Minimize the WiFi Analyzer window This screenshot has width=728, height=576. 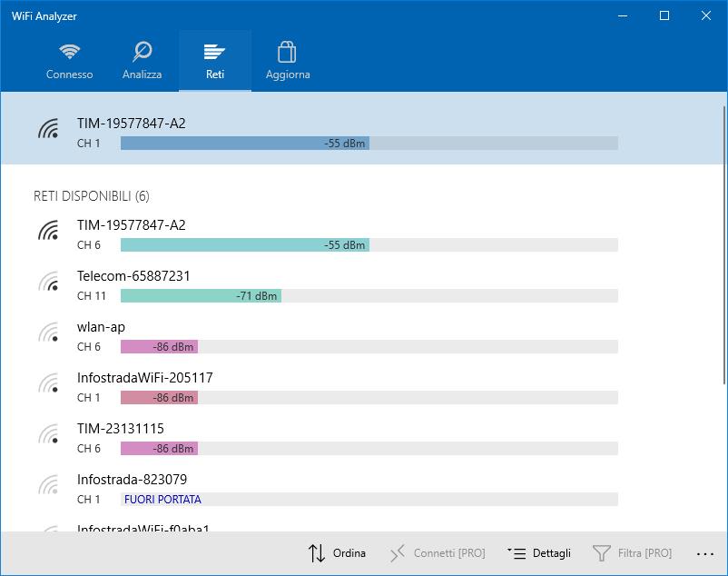[x=623, y=15]
